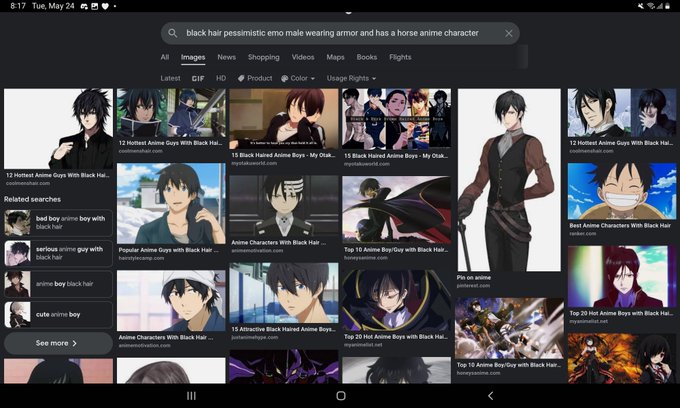Open the striped-hair boy thumbnail
Image resolution: width=680 pixels, height=408 pixels.
[284, 206]
